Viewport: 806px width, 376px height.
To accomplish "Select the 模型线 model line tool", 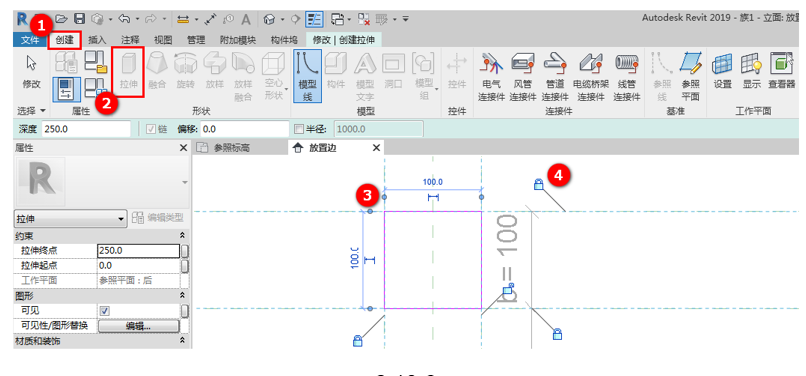I will (307, 76).
